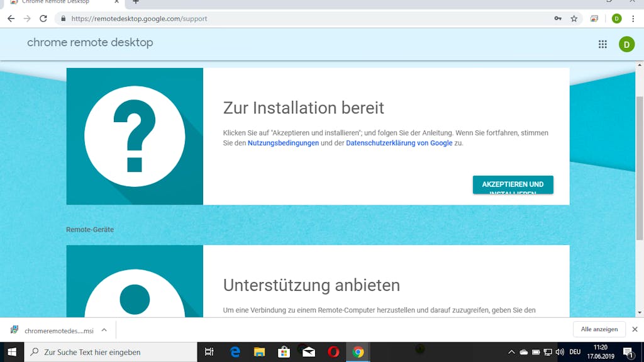Click the browser back arrow

[11, 18]
